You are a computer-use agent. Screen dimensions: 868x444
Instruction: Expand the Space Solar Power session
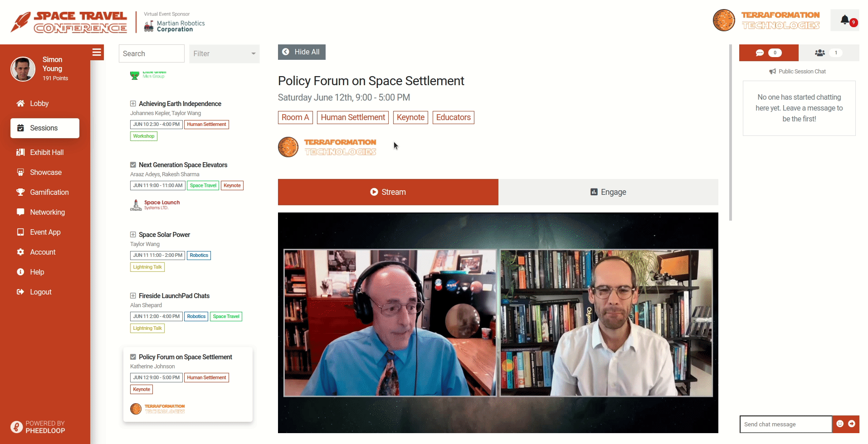pos(133,235)
